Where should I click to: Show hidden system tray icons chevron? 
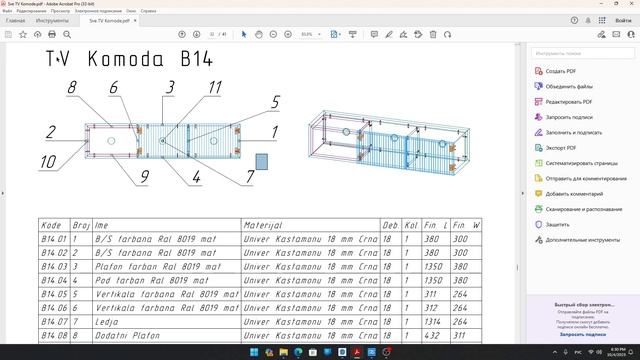pyautogui.click(x=555, y=352)
